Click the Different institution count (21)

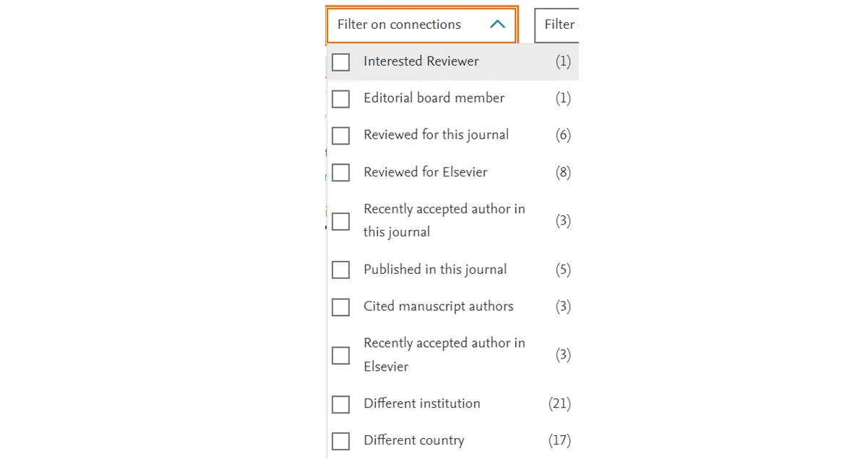(559, 404)
